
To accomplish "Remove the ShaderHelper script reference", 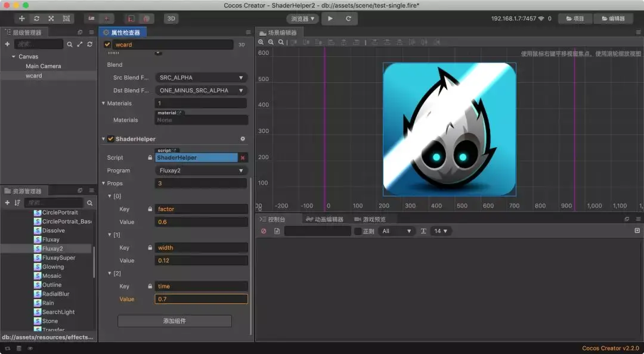I will tap(243, 158).
